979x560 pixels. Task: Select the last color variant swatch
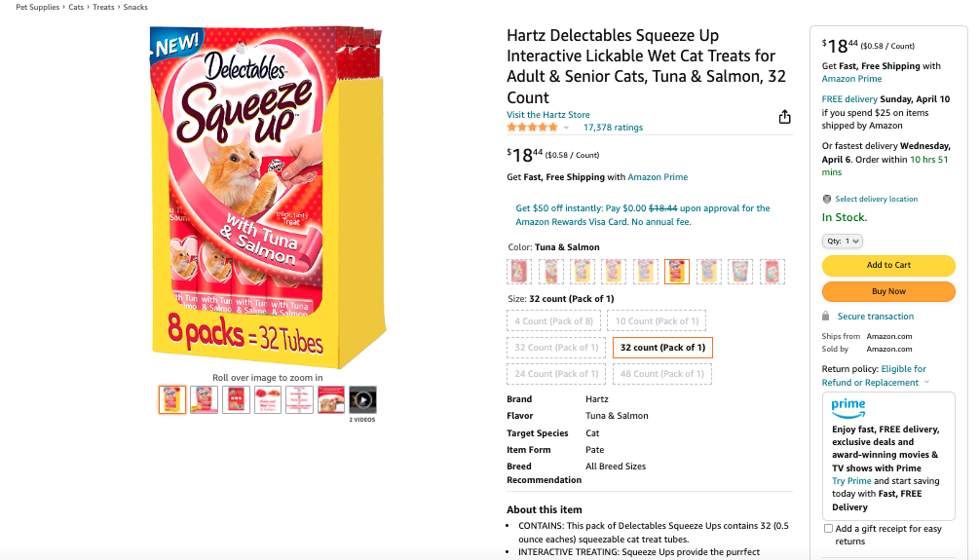(772, 272)
